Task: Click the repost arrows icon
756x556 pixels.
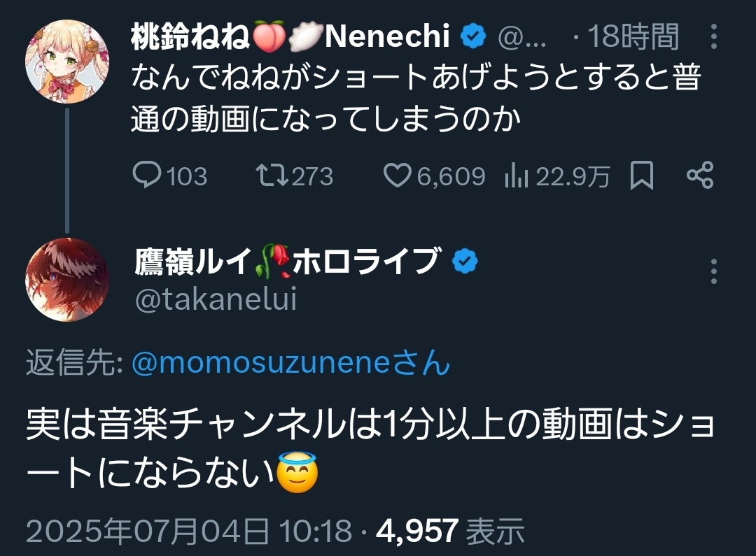Action: click(x=272, y=176)
